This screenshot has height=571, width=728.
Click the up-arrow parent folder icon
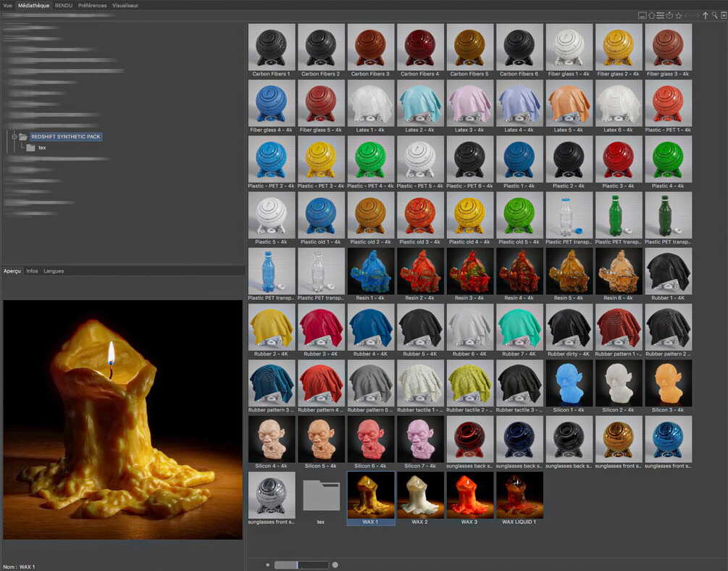tap(706, 15)
